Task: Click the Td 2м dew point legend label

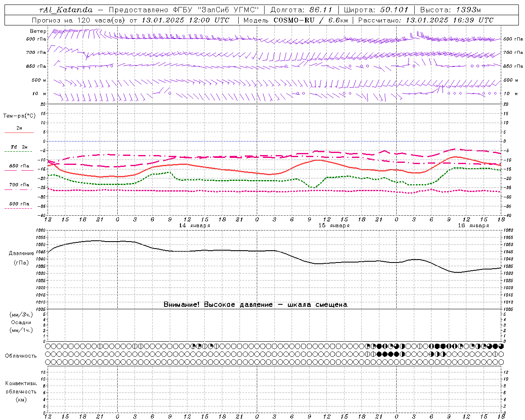Action: click(x=19, y=147)
